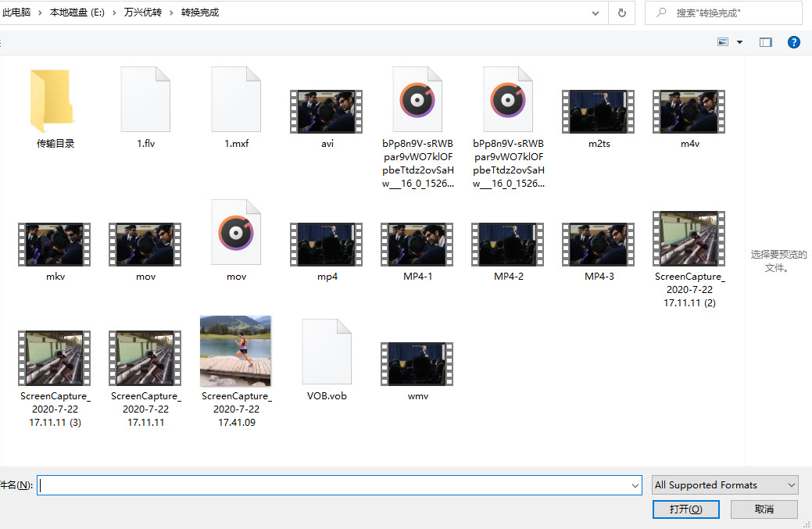
Task: Click the refresh icon beside address bar
Action: pyautogui.click(x=621, y=13)
